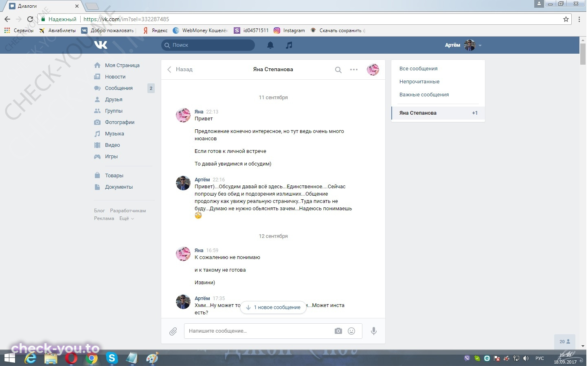Open Видео in left menu
The height and width of the screenshot is (366, 588).
(112, 145)
